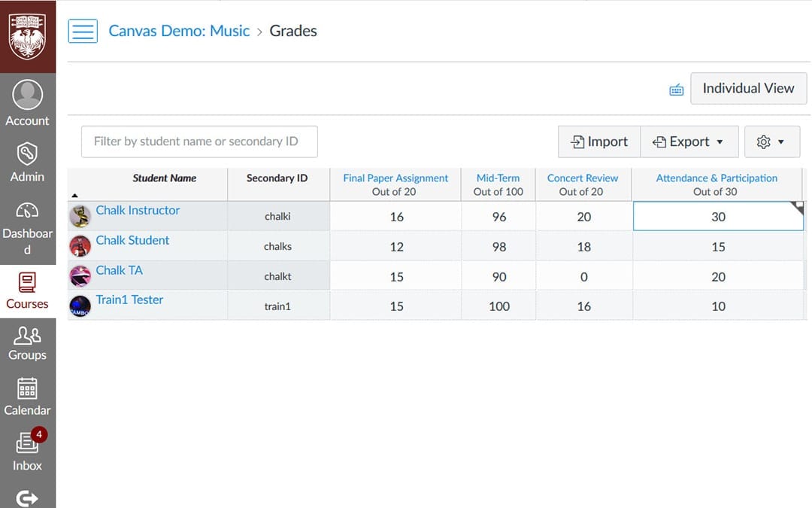
Task: Select Chalk Student's Attendance grade 15
Action: [x=718, y=246]
